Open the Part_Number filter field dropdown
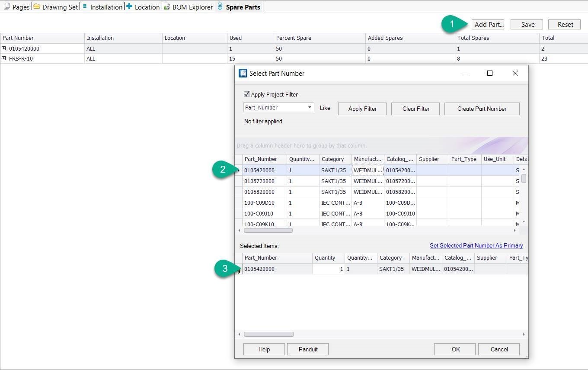 [x=310, y=107]
